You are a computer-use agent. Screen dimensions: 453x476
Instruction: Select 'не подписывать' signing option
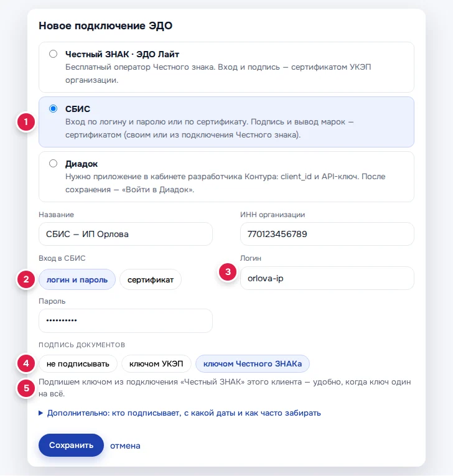(78, 363)
